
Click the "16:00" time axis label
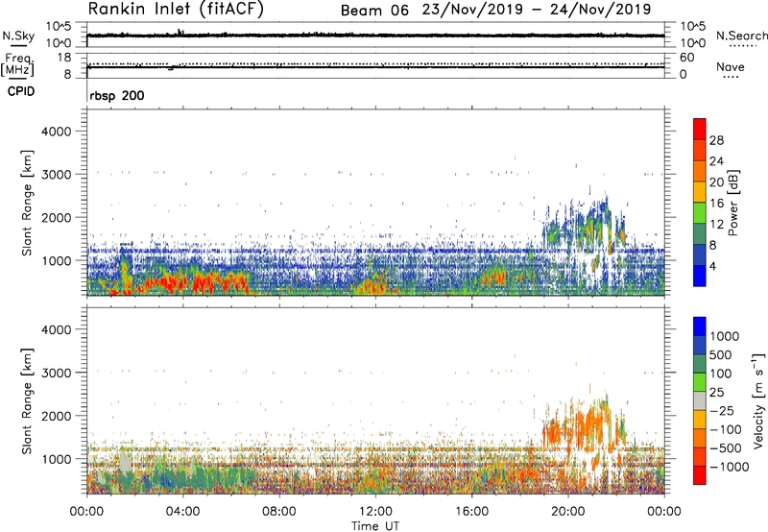471,512
